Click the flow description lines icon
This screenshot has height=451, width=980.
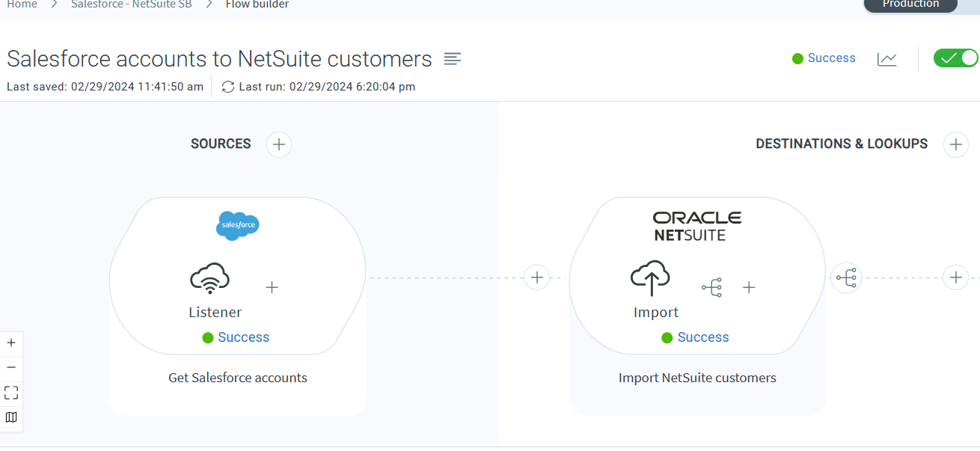click(x=452, y=58)
